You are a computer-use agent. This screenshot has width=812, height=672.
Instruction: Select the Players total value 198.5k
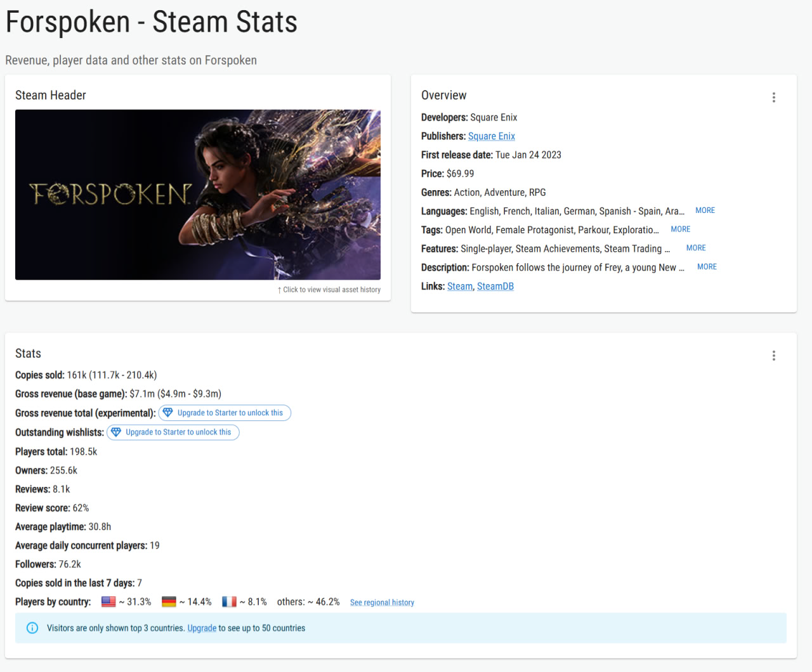tap(84, 452)
